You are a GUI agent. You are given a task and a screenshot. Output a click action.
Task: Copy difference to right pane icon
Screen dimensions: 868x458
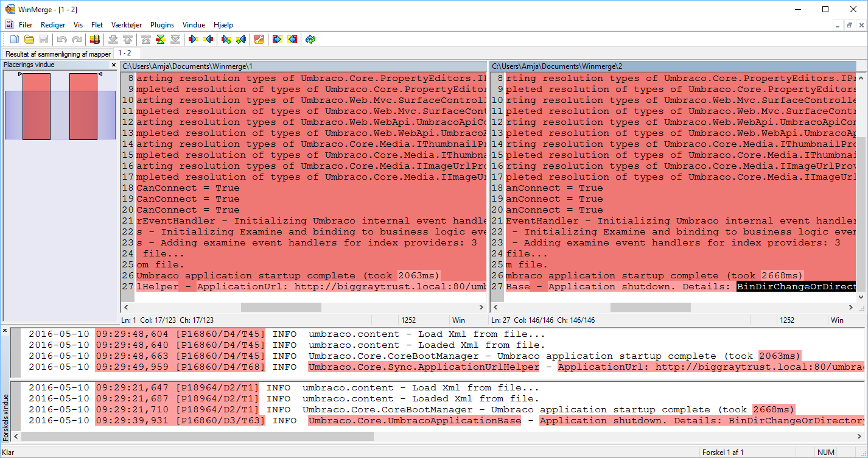point(194,40)
